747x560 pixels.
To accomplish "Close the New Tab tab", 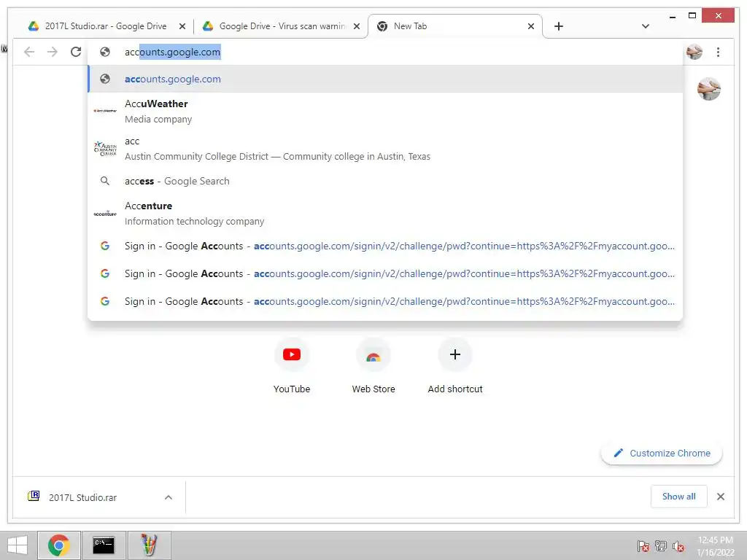I will 531,27.
